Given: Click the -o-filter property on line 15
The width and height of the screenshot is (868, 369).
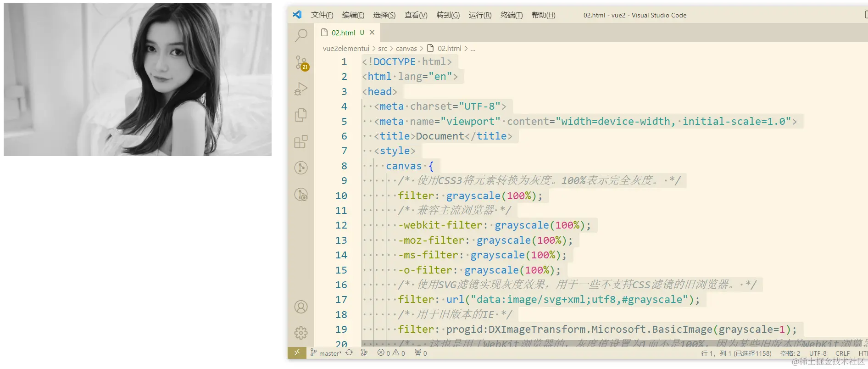Looking at the screenshot, I should point(425,270).
